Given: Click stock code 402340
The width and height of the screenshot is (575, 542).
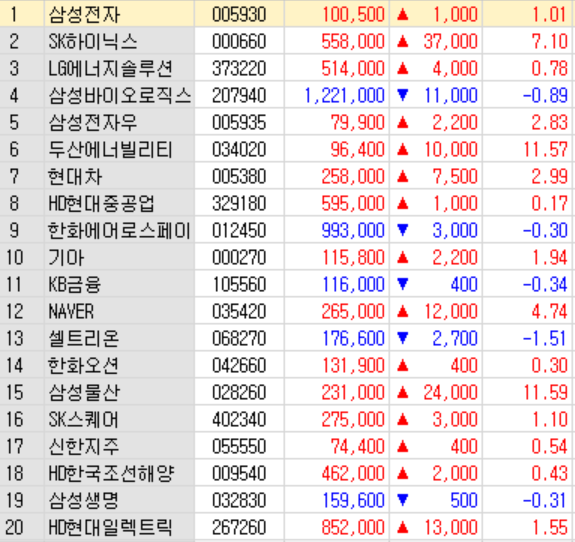Looking at the screenshot, I should coord(239,420).
